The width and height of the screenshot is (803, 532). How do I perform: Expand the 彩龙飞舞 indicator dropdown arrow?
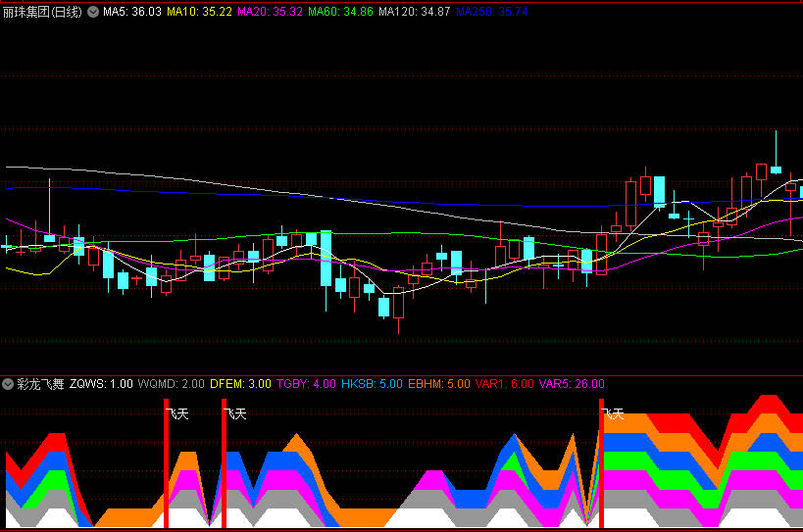coord(8,384)
